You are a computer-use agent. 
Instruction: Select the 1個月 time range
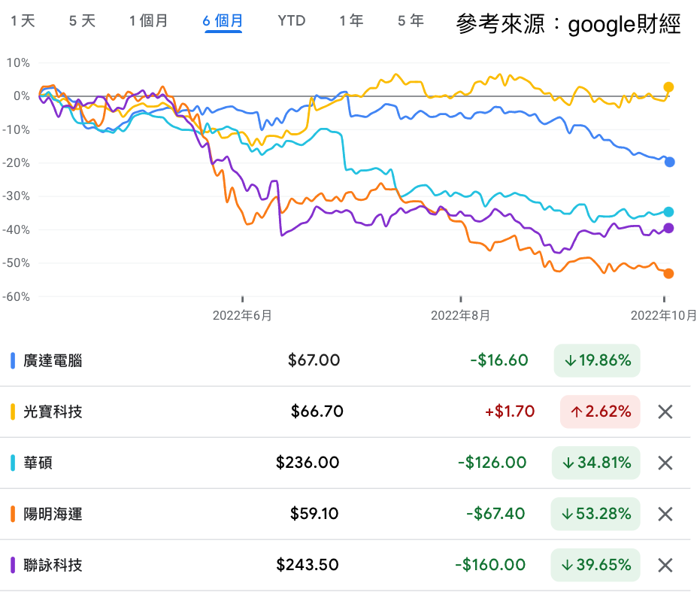[x=147, y=22]
